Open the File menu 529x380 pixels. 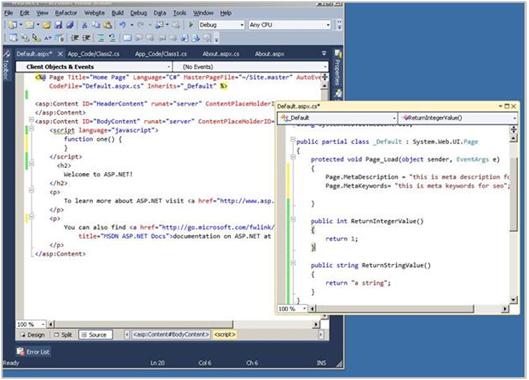[x=8, y=13]
